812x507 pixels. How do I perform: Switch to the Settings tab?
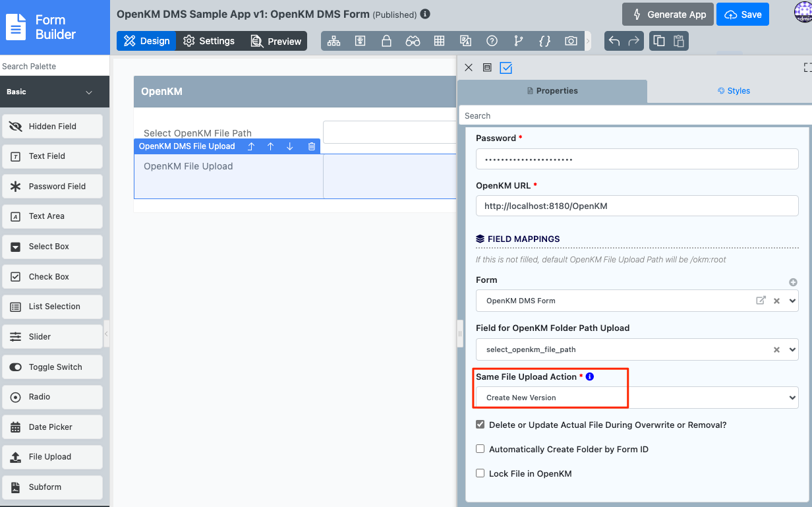(209, 41)
